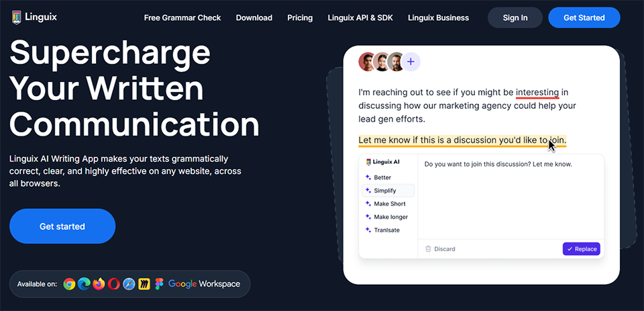The image size is (644, 311).
Task: Open Linguix Business page
Action: (x=438, y=17)
